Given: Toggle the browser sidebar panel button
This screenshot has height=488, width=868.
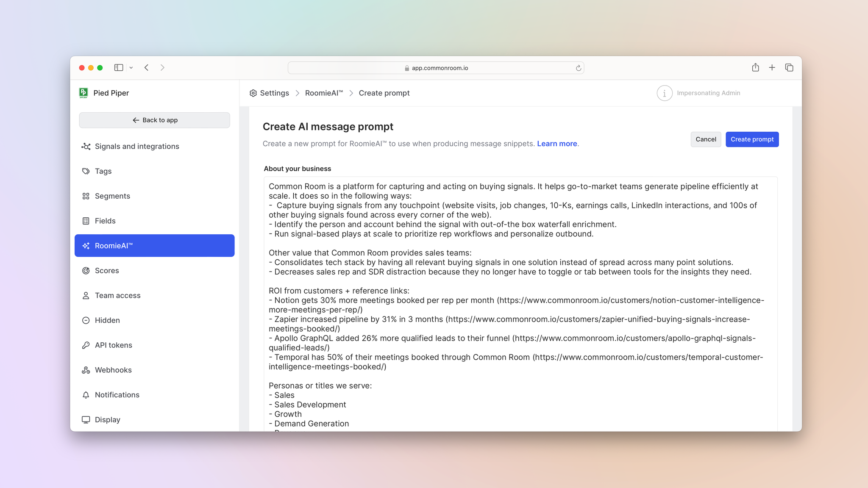Looking at the screenshot, I should 119,68.
